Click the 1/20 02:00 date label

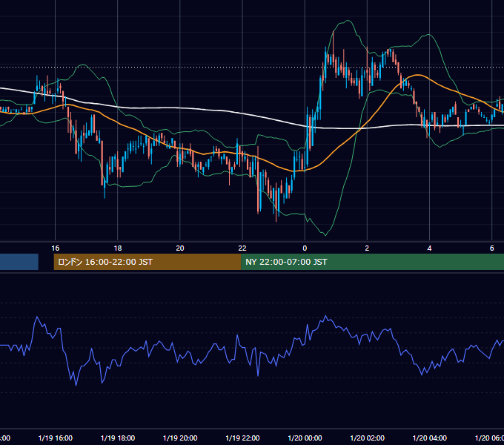click(x=367, y=438)
